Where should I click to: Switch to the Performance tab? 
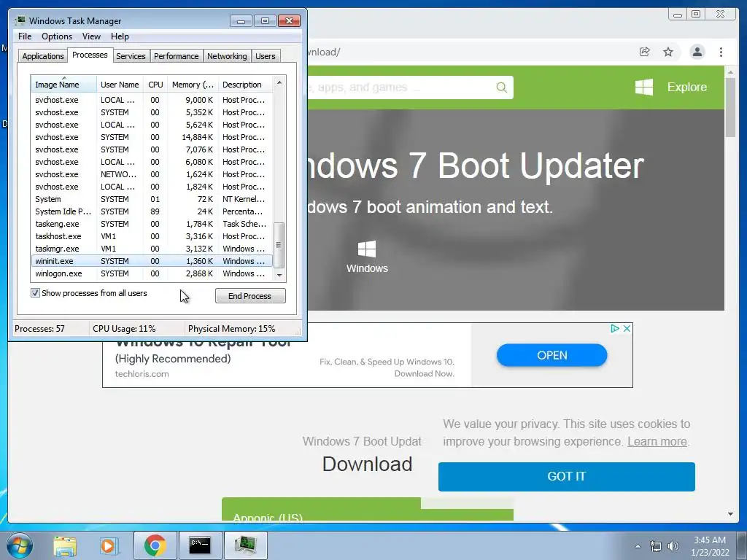(x=176, y=56)
